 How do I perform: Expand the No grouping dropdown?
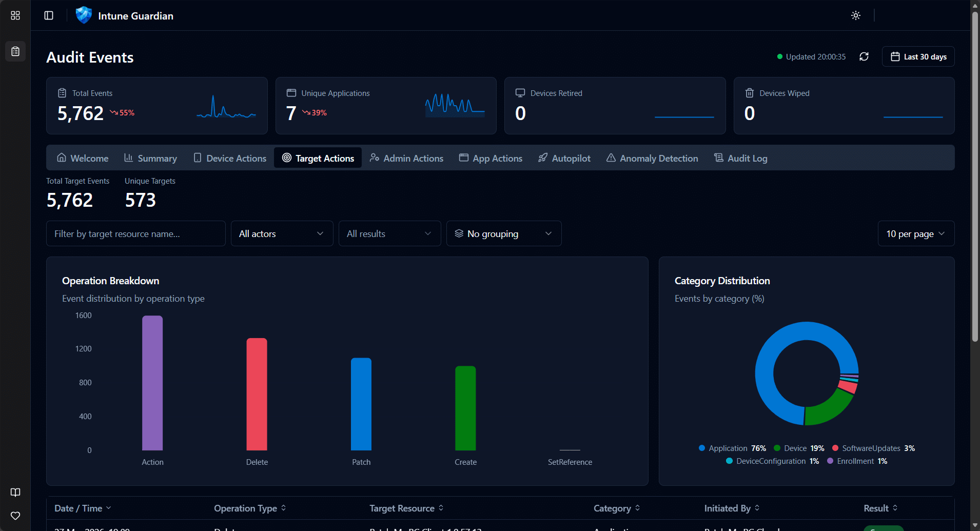[503, 234]
